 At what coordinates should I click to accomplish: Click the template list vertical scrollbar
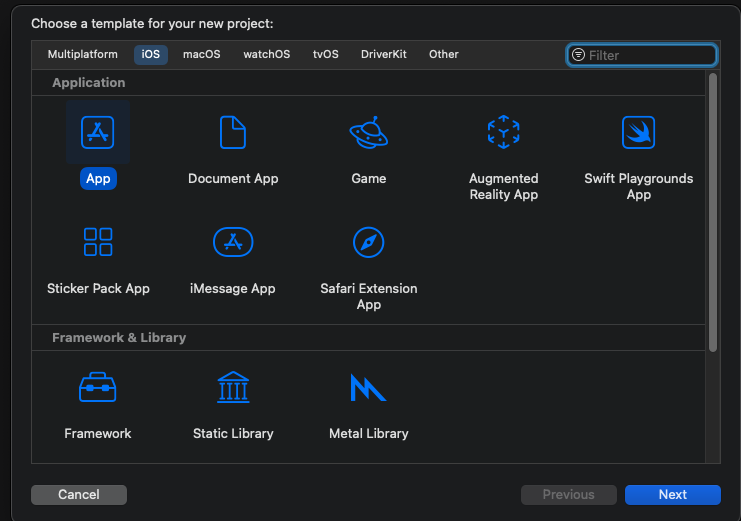pos(713,212)
